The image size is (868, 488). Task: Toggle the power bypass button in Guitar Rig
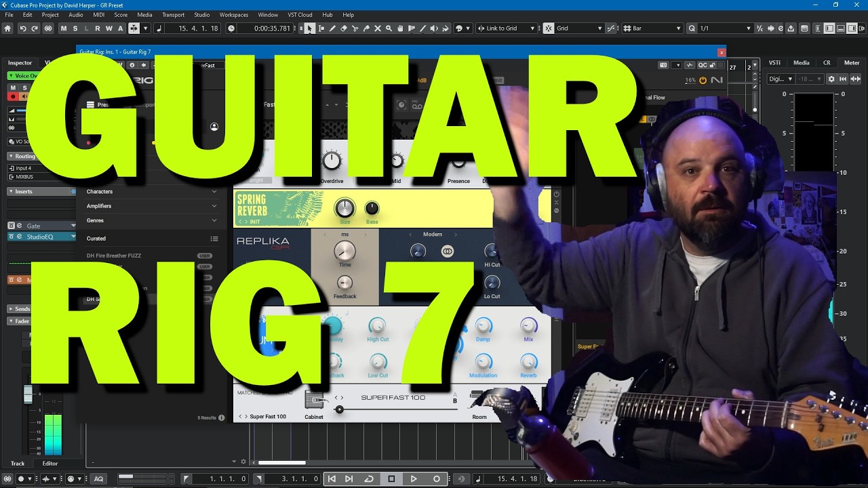click(703, 80)
